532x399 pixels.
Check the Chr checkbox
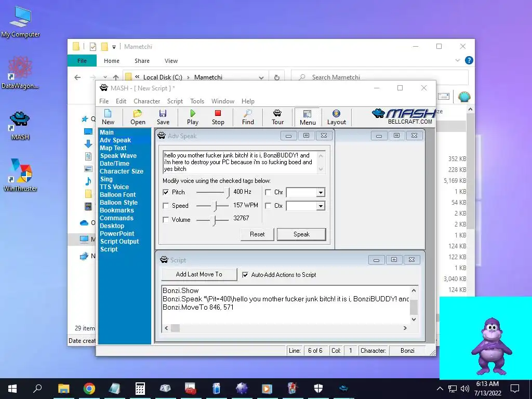tap(268, 192)
